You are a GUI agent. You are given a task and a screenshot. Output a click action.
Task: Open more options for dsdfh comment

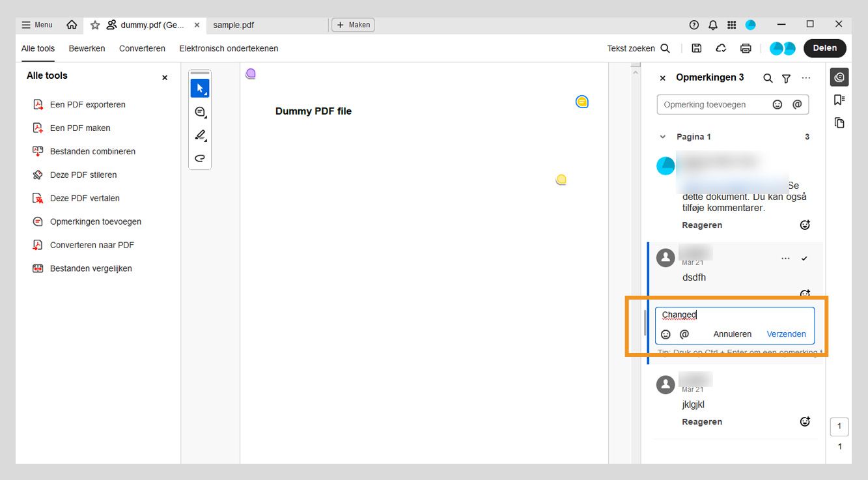point(785,259)
